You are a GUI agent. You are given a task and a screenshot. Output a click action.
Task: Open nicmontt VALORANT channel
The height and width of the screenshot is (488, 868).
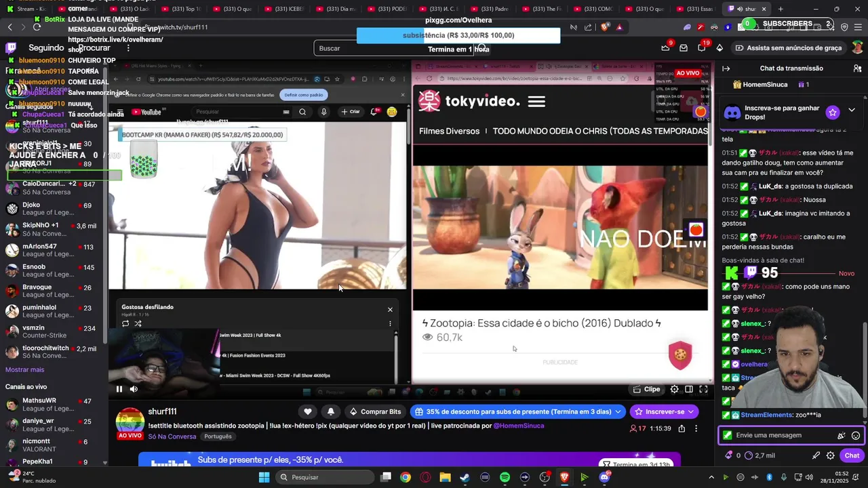point(54,445)
